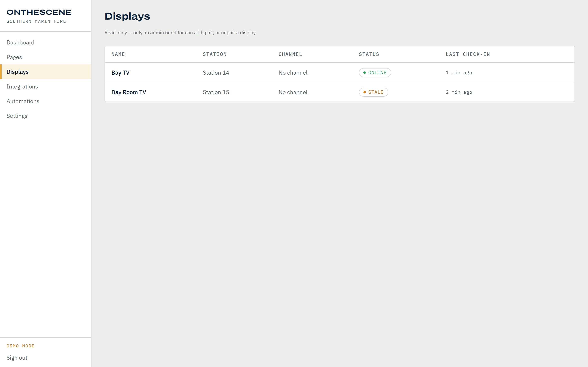Click the STALE status badge

pyautogui.click(x=373, y=92)
